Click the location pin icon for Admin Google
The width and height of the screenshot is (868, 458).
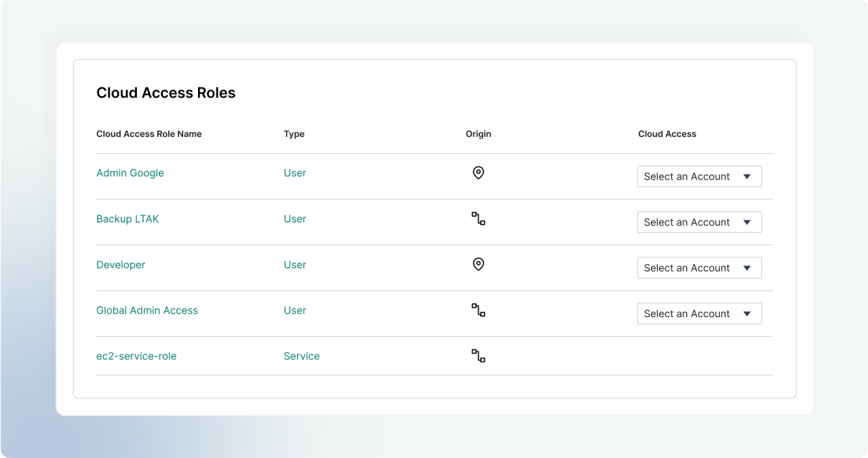[478, 173]
